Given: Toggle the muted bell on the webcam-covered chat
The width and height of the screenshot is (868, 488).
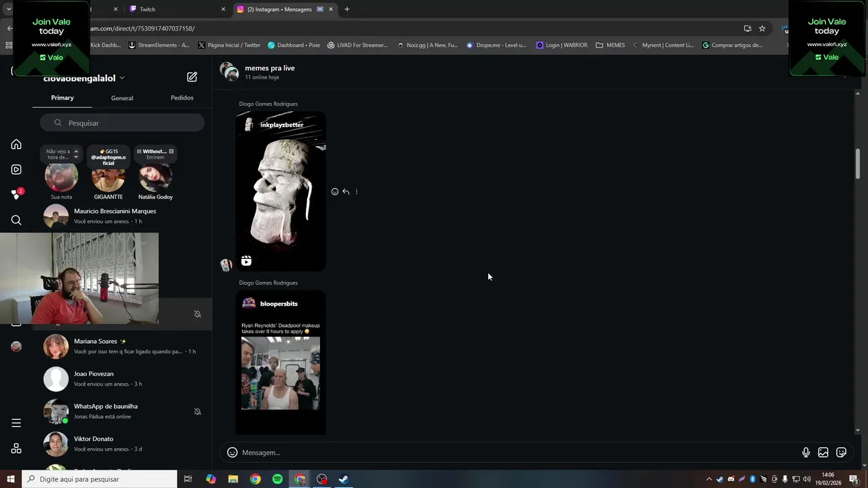Looking at the screenshot, I should coord(197,314).
